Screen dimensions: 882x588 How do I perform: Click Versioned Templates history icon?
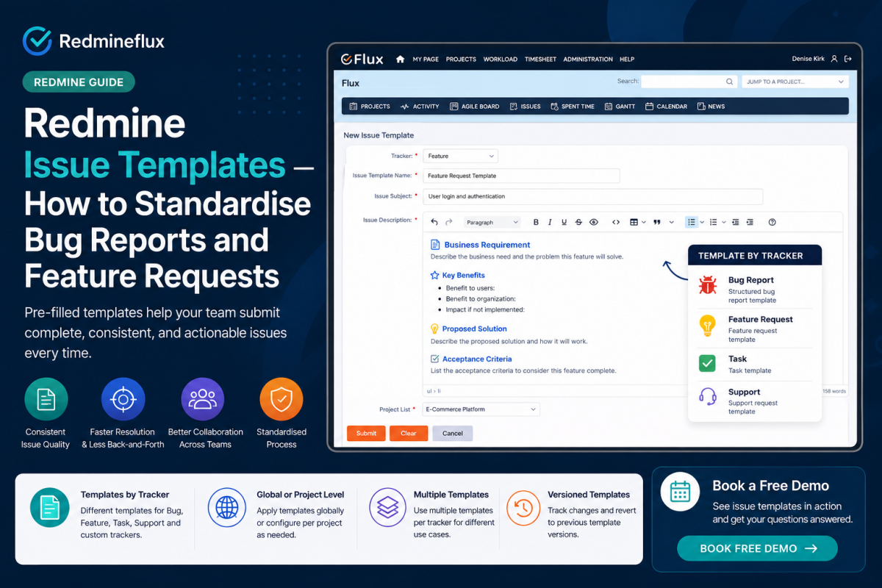coord(523,507)
